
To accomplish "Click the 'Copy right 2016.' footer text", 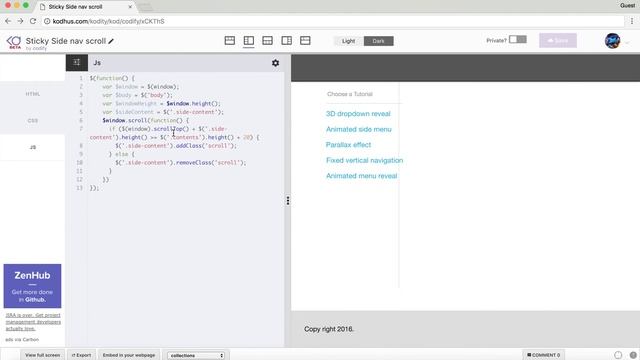I will pos(329,329).
